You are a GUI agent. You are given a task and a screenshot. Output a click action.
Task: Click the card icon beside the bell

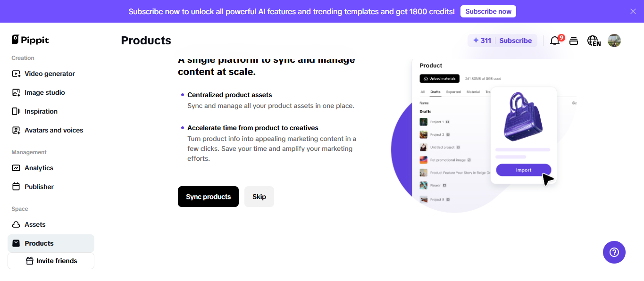[x=574, y=41]
